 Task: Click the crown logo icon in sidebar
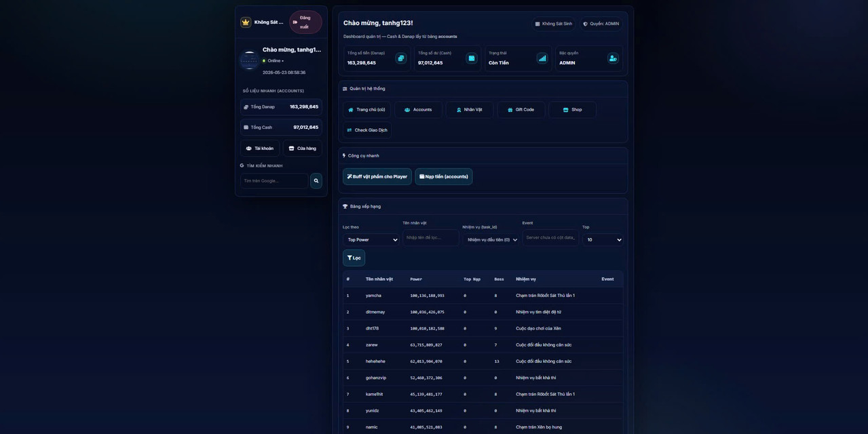(x=246, y=22)
